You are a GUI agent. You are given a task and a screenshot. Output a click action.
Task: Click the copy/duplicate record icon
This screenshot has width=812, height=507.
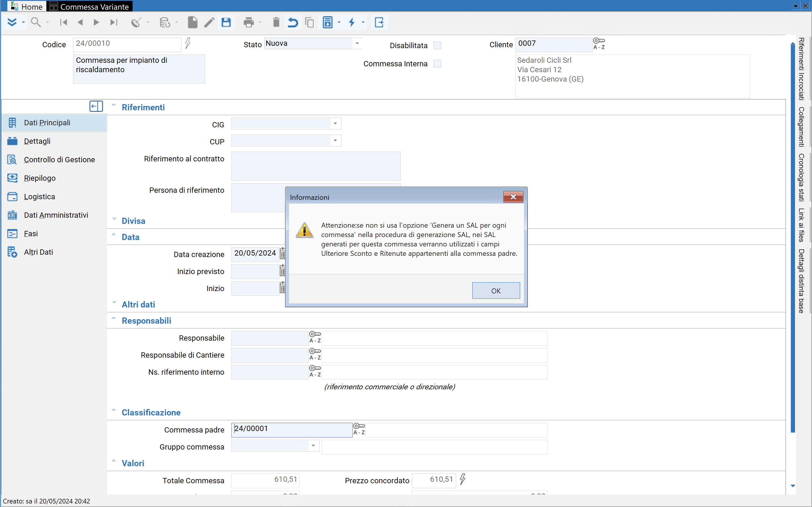pyautogui.click(x=309, y=23)
